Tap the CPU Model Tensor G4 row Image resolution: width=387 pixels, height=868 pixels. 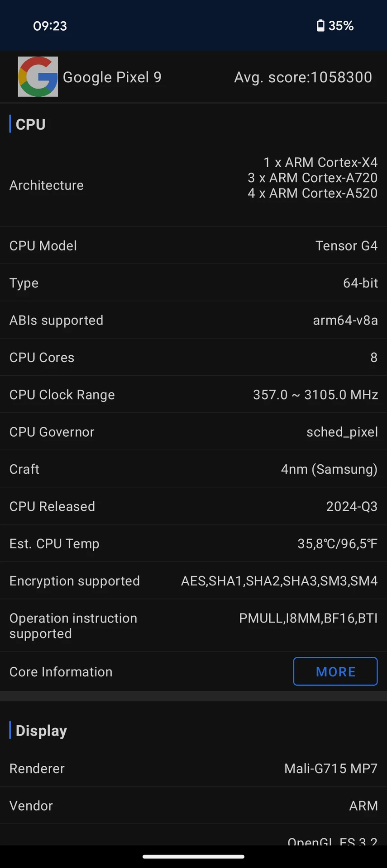193,245
